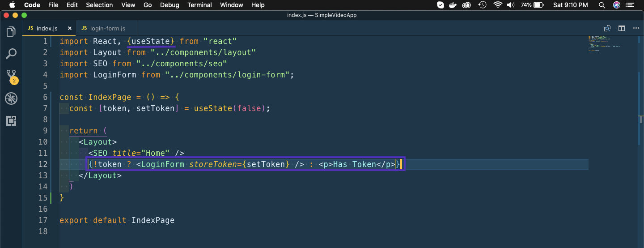Click the Skype checkmark status icon in the menu bar
644x248 pixels.
coord(441,5)
